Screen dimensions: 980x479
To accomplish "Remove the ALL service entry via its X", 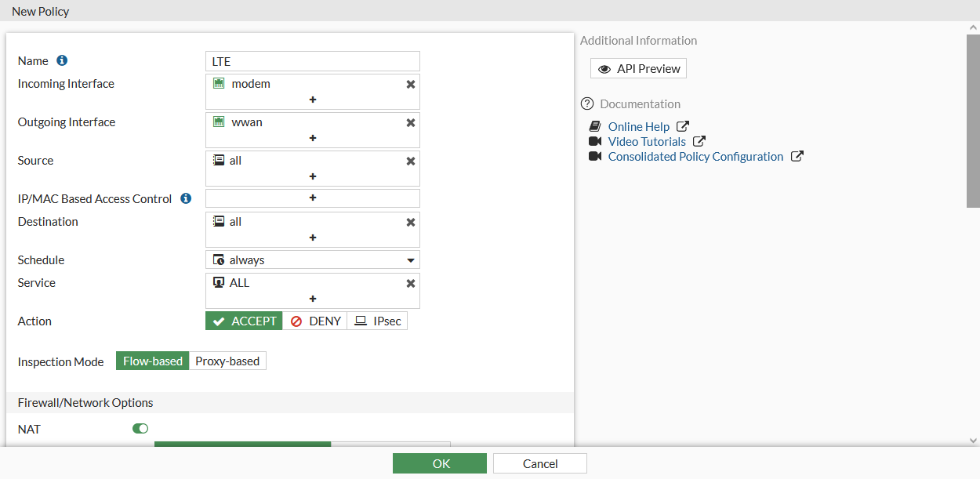I will coord(410,283).
